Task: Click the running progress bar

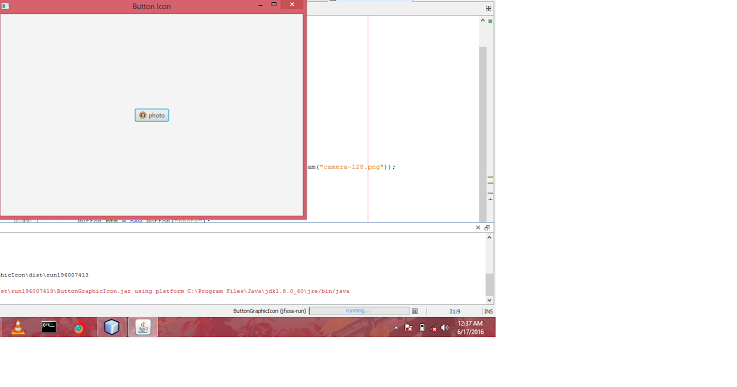Action: [x=359, y=311]
